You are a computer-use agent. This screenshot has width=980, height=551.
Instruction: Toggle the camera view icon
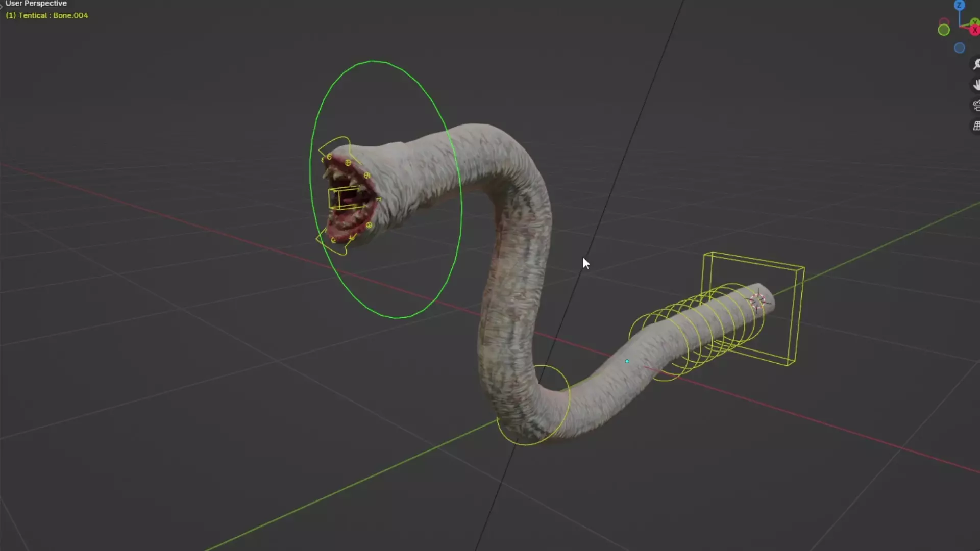tap(976, 106)
